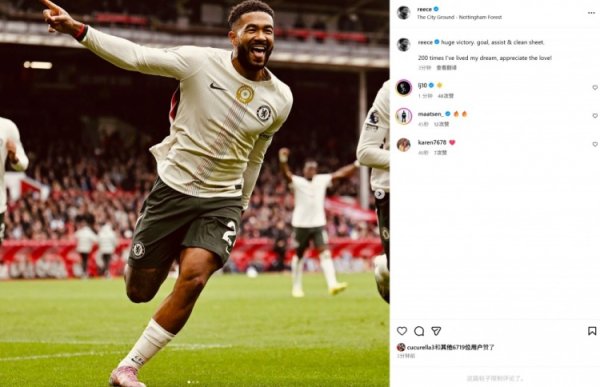Screen dimensions: 600x387
Task: Open reece username in header
Action: (424, 9)
